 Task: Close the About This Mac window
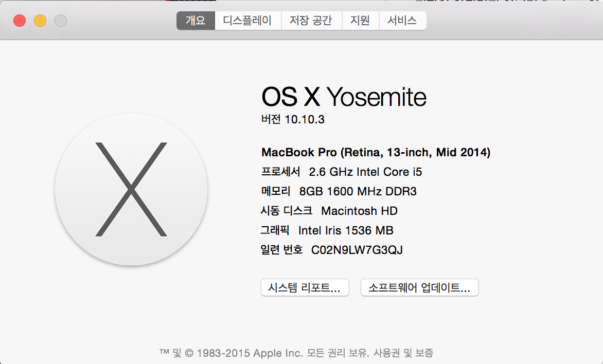click(x=20, y=21)
